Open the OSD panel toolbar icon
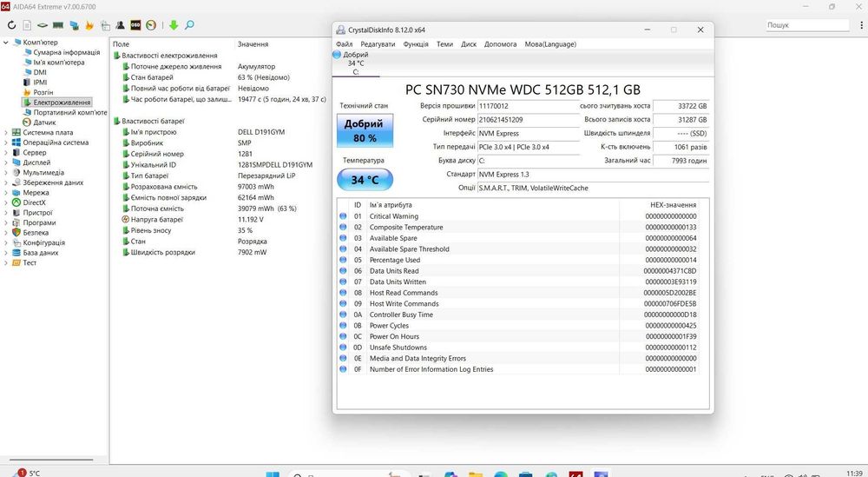Screen dimensions: 868x477 135,25
